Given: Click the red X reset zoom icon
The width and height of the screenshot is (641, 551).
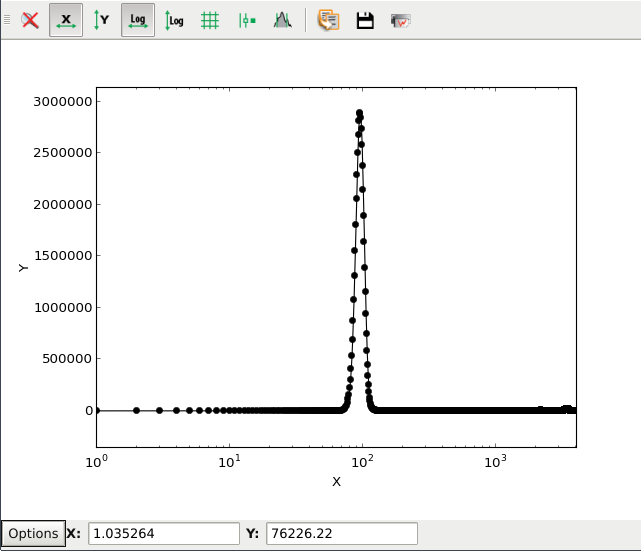Looking at the screenshot, I should pos(31,20).
